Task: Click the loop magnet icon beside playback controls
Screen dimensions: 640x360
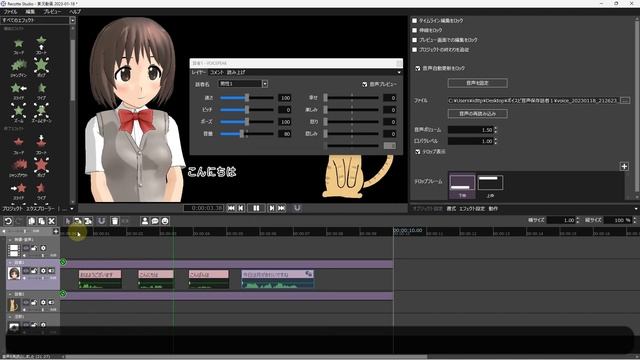Action: pyautogui.click(x=297, y=208)
